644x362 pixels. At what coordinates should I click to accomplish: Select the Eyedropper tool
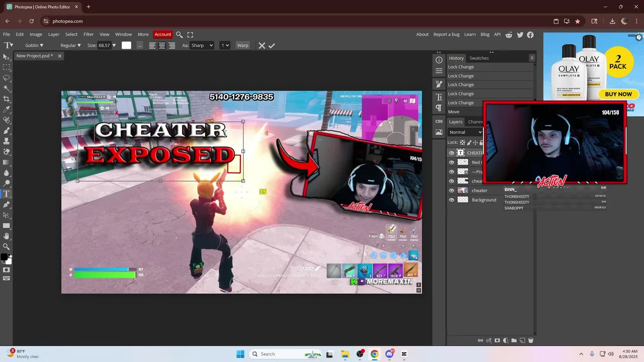[7, 110]
